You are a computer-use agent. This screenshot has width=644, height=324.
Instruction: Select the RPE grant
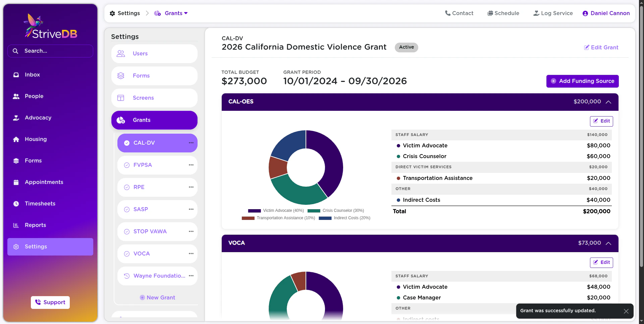(x=157, y=187)
